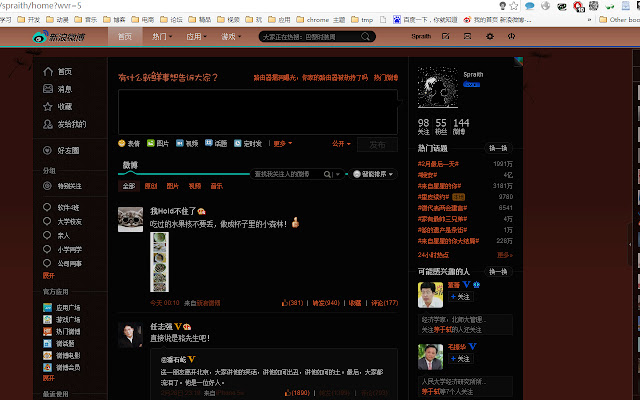The width and height of the screenshot is (640, 400).
Task: Open 公开 visibility dropdown
Action: (x=341, y=143)
